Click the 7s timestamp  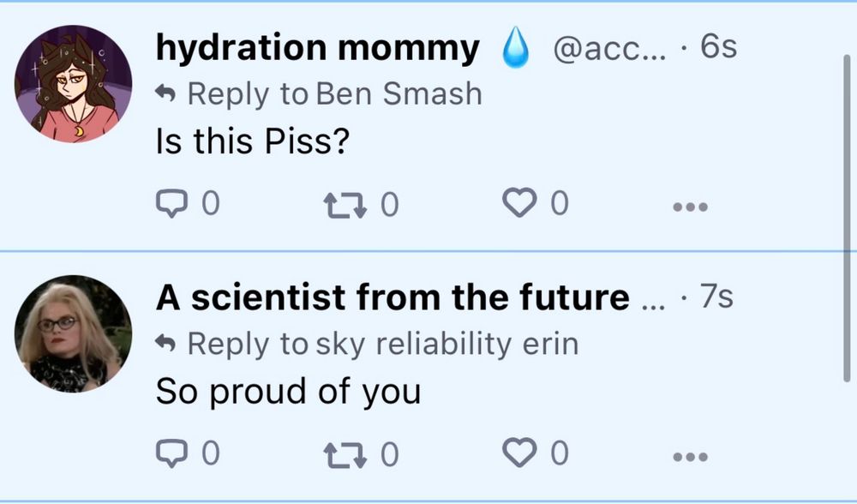coord(717,297)
